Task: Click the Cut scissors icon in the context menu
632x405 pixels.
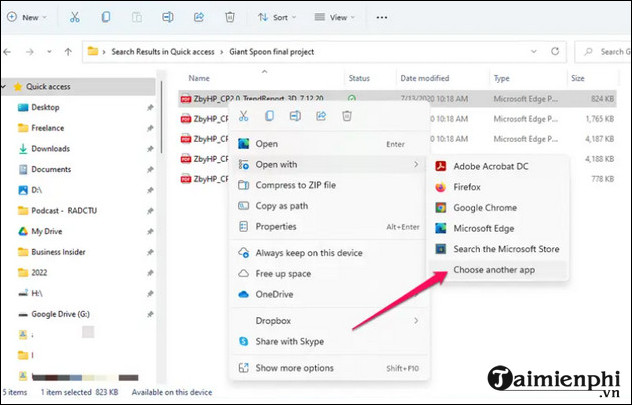Action: coord(243,116)
